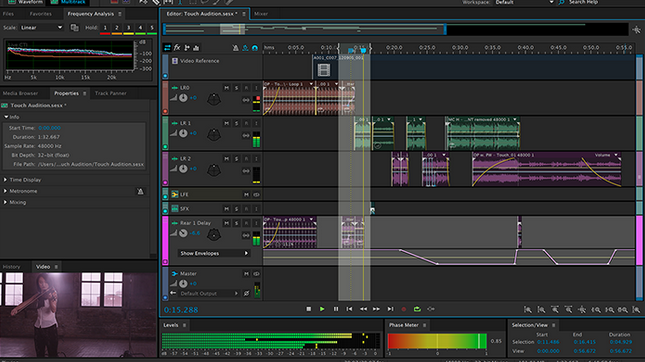Click the Fast Forward transport button
The width and height of the screenshot is (645, 362).
pos(376,309)
